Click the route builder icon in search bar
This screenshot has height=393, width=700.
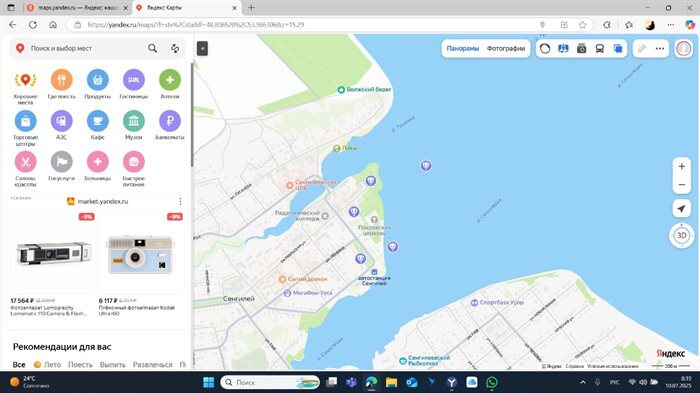pyautogui.click(x=175, y=48)
